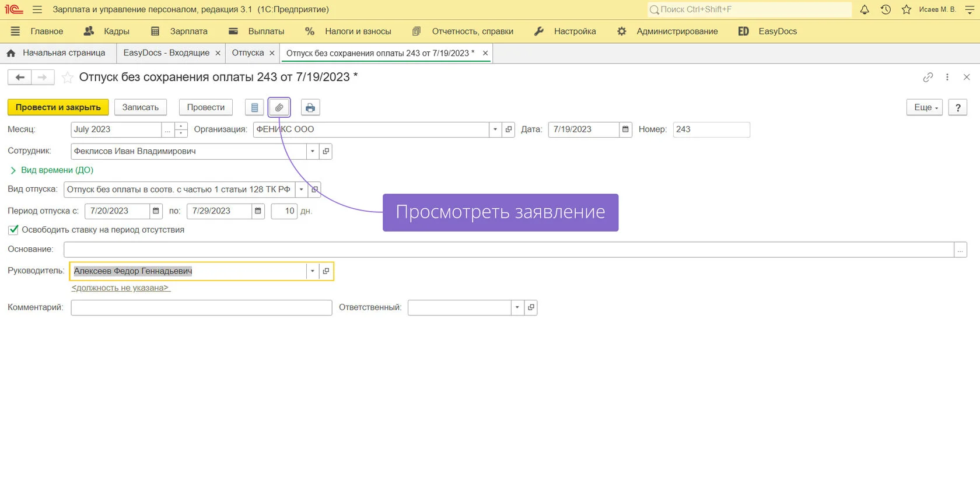The height and width of the screenshot is (487, 980).
Task: Click the get link chain icon
Action: [x=928, y=77]
